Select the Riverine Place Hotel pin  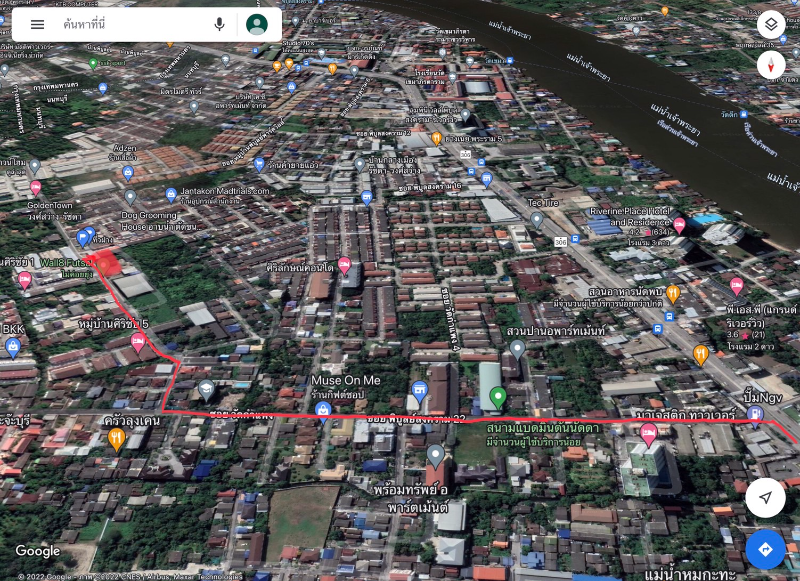(x=680, y=224)
